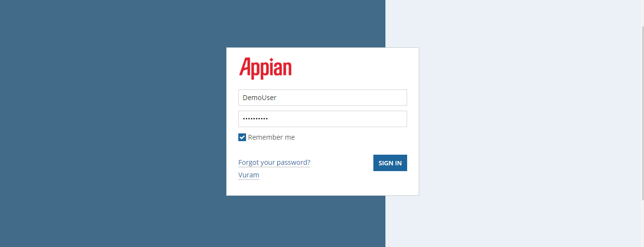Viewport: 644px width, 247px height.
Task: Open the Forgot your password link
Action: 274,162
